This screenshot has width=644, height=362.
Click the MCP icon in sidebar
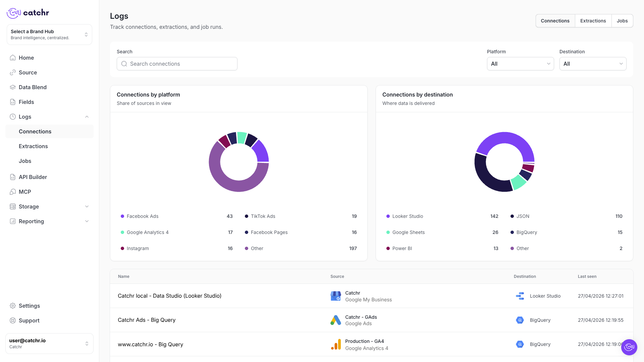tap(13, 192)
